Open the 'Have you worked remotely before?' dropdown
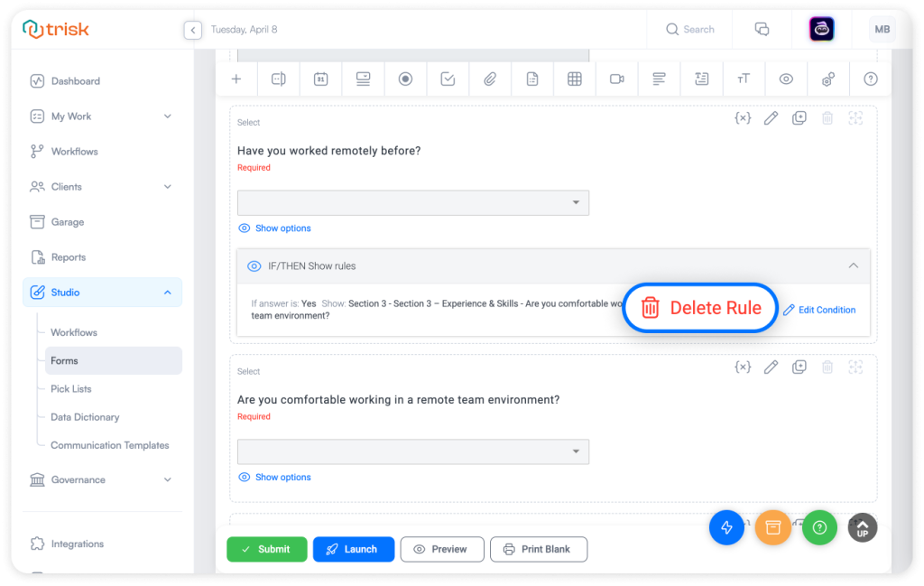This screenshot has height=586, width=924. pyautogui.click(x=412, y=203)
